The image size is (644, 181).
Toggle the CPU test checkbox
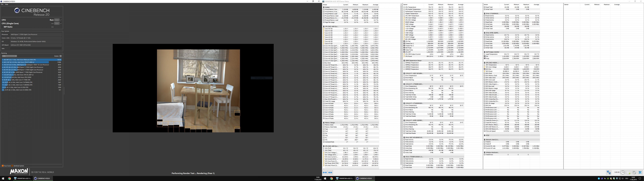click(x=61, y=20)
